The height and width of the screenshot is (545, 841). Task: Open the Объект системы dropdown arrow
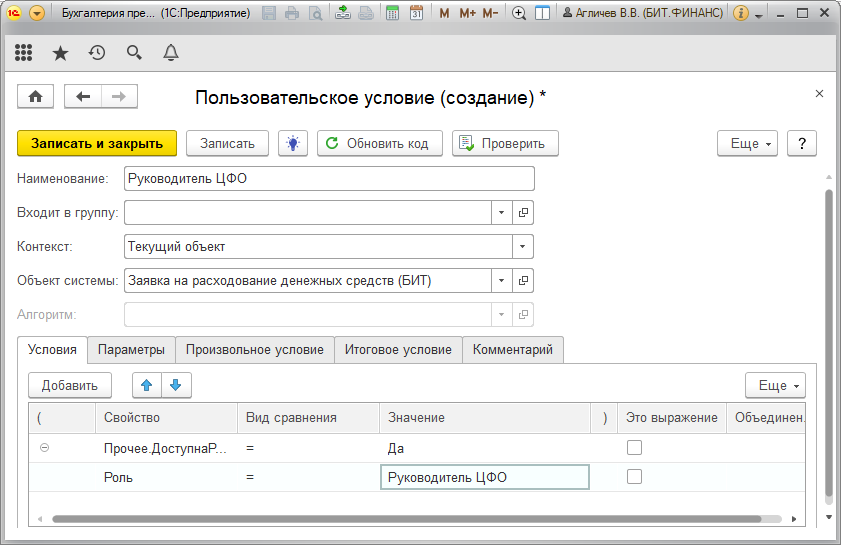501,281
